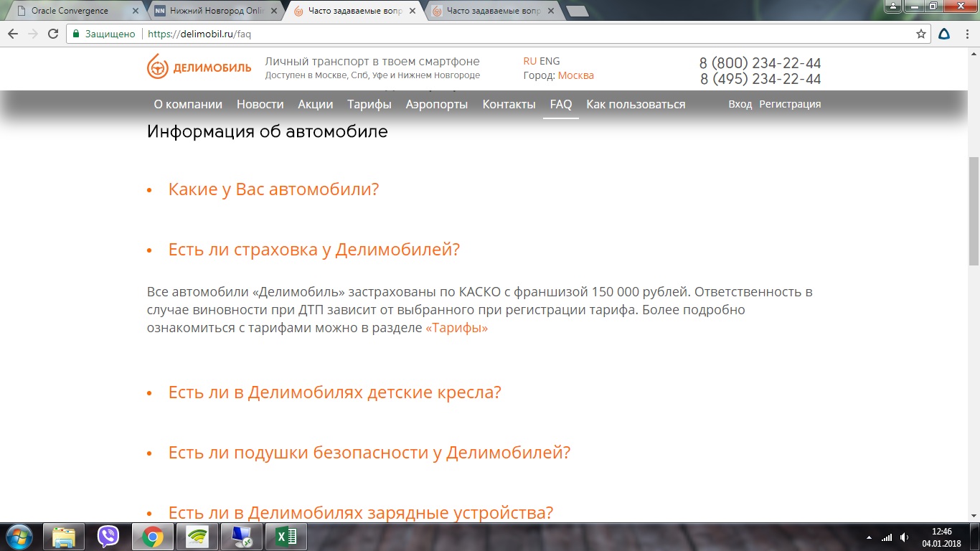The image size is (980, 551).
Task: Open the green Wi-Fi app on taskbar
Action: 197,536
